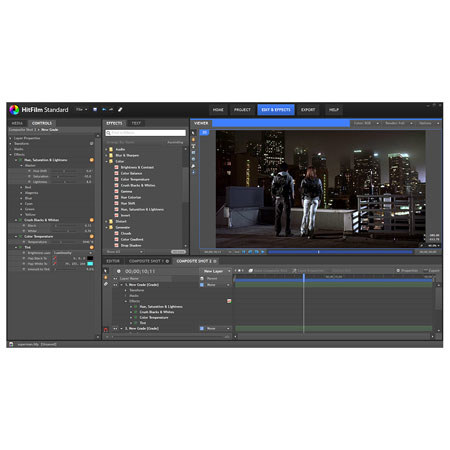Click the Hue Shift slider
Image resolution: width=450 pixels, height=450 pixels.
[x=65, y=171]
